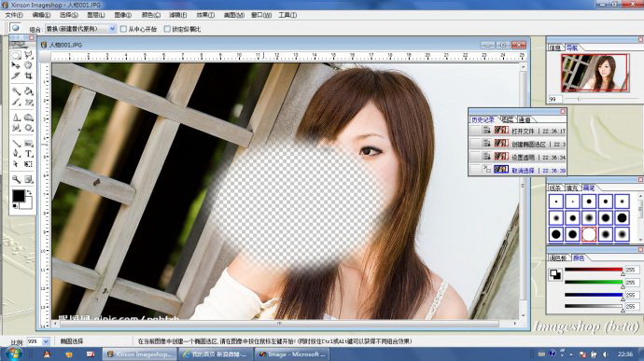Open the black foreground color swatch
Image resolution: width=644 pixels, height=361 pixels.
coord(18,196)
